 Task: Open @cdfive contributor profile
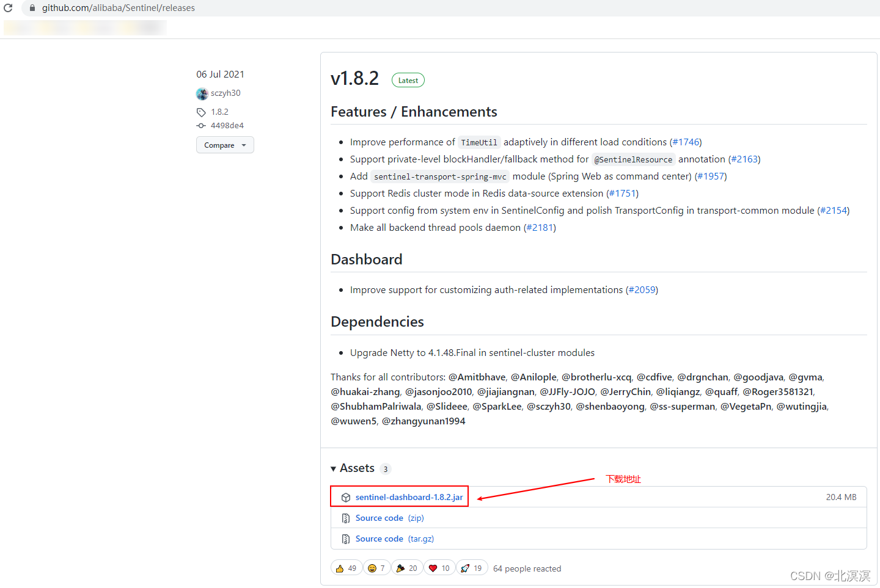654,377
